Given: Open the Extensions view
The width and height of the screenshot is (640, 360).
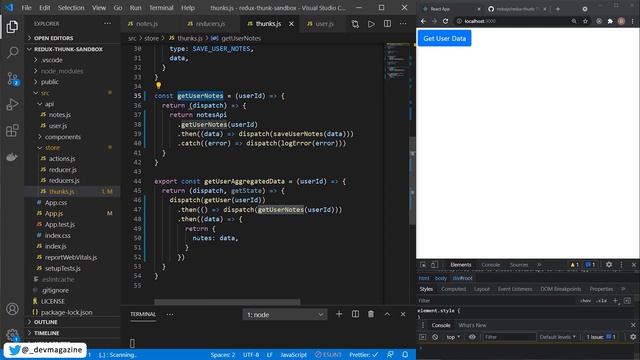Looking at the screenshot, I should point(12,131).
